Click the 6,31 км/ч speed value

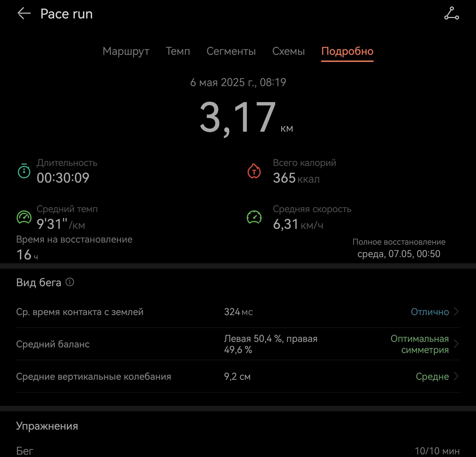pyautogui.click(x=298, y=224)
